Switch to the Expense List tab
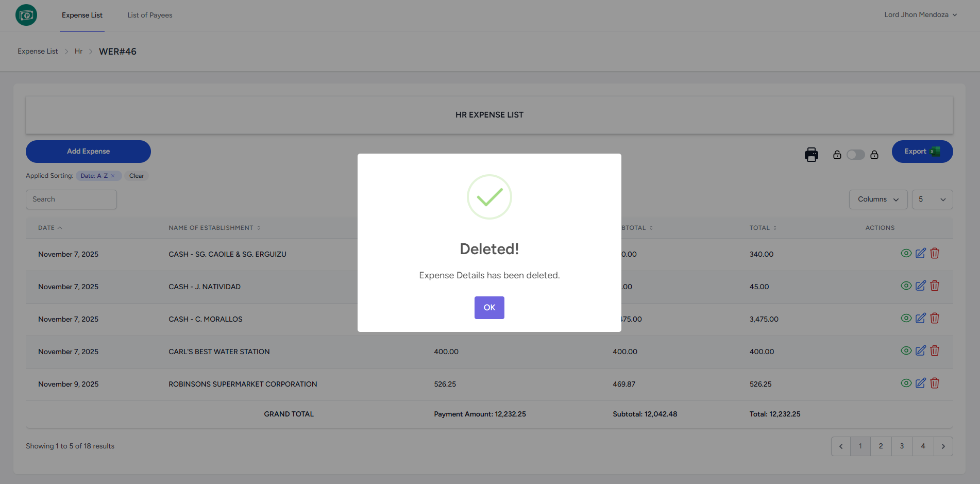Viewport: 980px width, 484px height. pyautogui.click(x=82, y=15)
